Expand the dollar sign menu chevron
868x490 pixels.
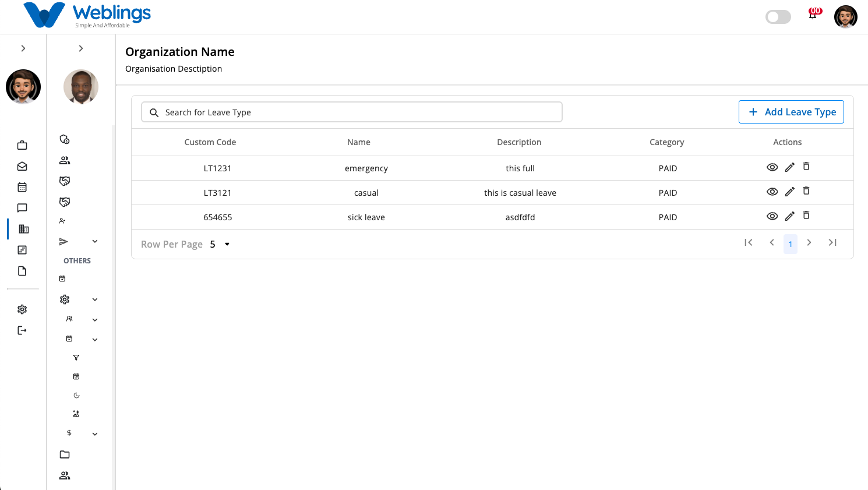coord(95,434)
